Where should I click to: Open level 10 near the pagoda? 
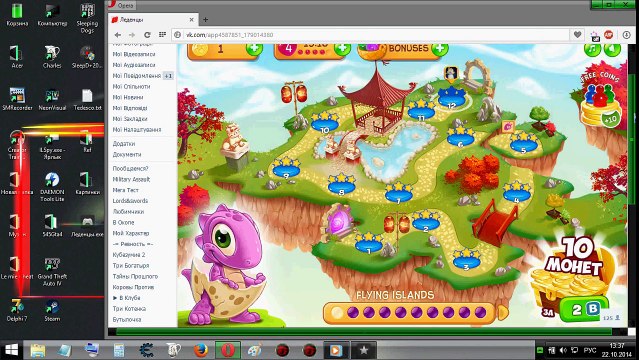[325, 122]
